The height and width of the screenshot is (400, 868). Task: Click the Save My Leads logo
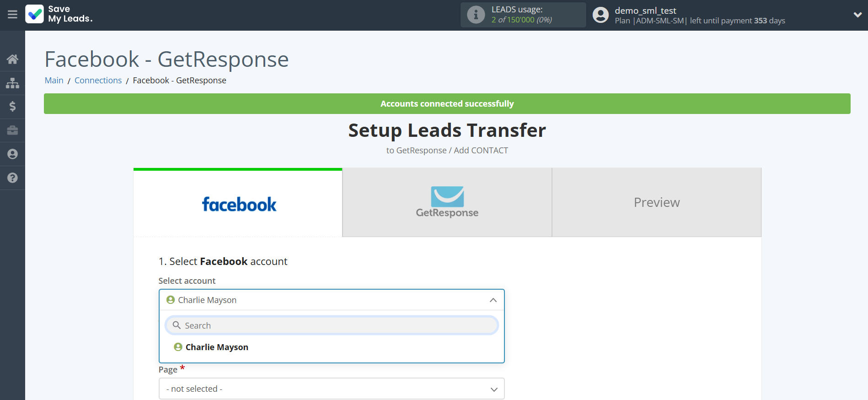tap(59, 14)
